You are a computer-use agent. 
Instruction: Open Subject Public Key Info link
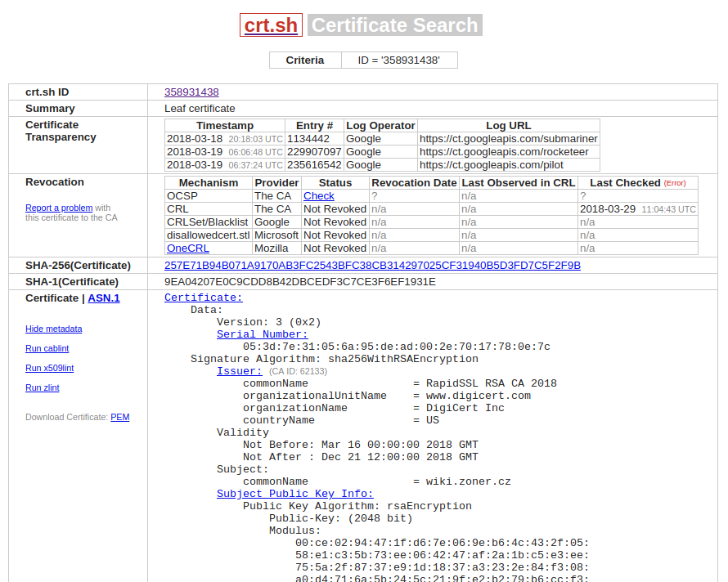(x=294, y=494)
